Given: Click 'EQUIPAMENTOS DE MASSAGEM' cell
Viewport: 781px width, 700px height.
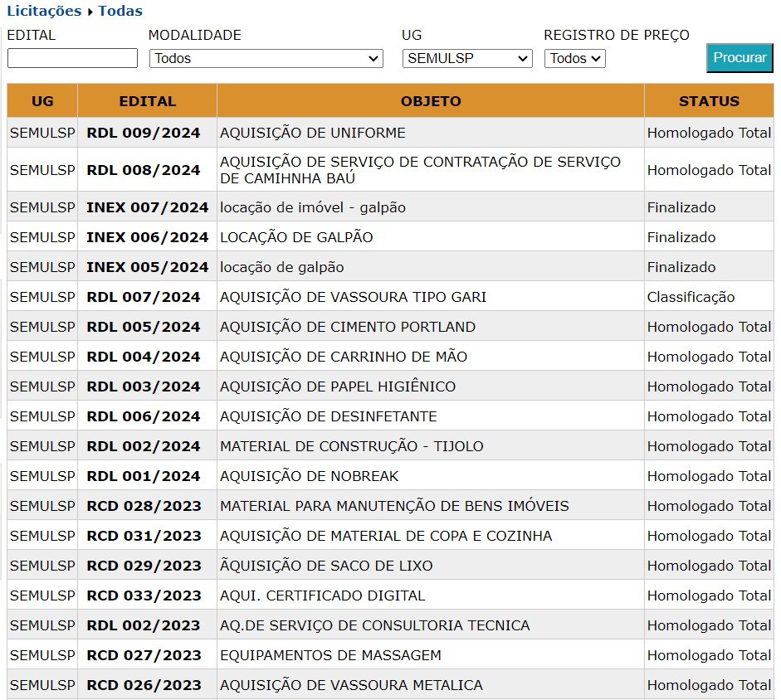Looking at the screenshot, I should pyautogui.click(x=431, y=655).
